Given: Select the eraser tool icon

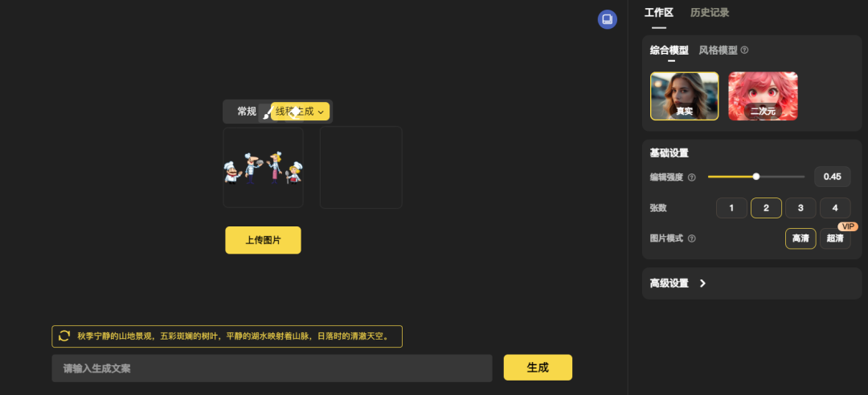Looking at the screenshot, I should coord(295,112).
